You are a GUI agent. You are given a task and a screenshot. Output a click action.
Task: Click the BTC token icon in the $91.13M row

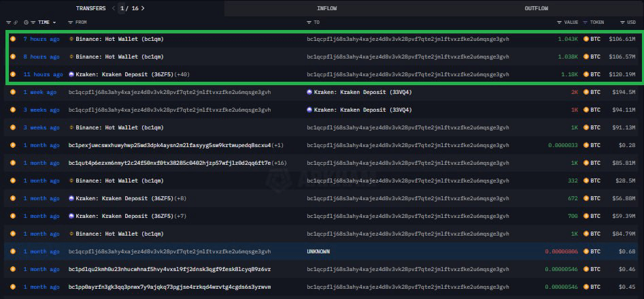pyautogui.click(x=586, y=127)
